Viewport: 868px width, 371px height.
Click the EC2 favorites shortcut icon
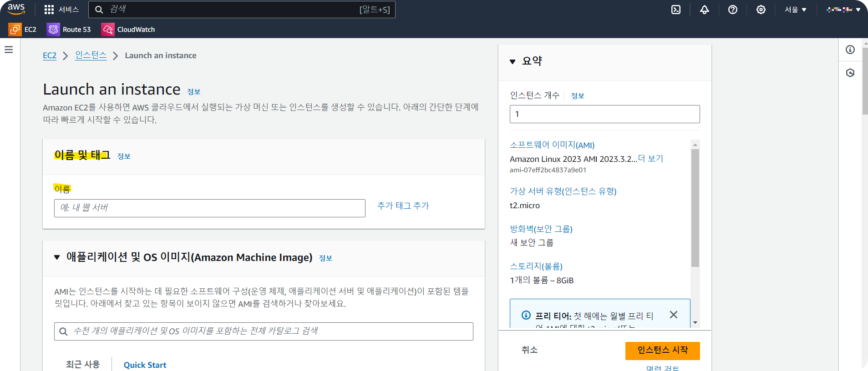point(15,30)
